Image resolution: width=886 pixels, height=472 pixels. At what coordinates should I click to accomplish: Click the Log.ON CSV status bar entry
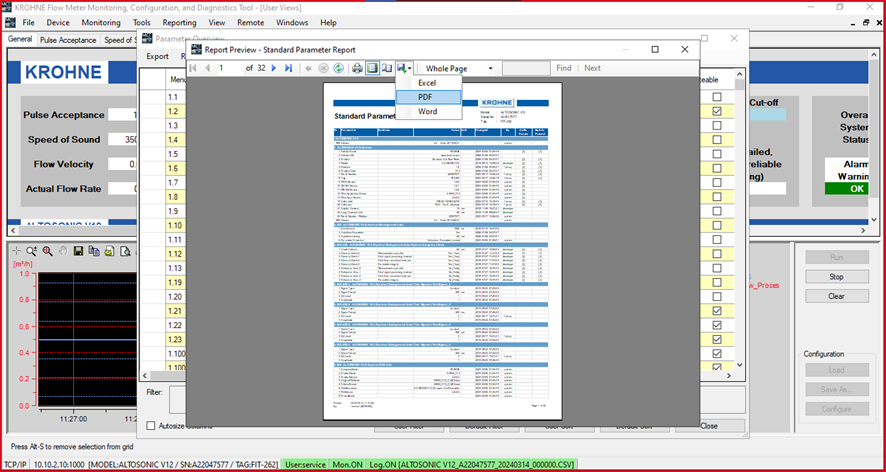(471, 465)
